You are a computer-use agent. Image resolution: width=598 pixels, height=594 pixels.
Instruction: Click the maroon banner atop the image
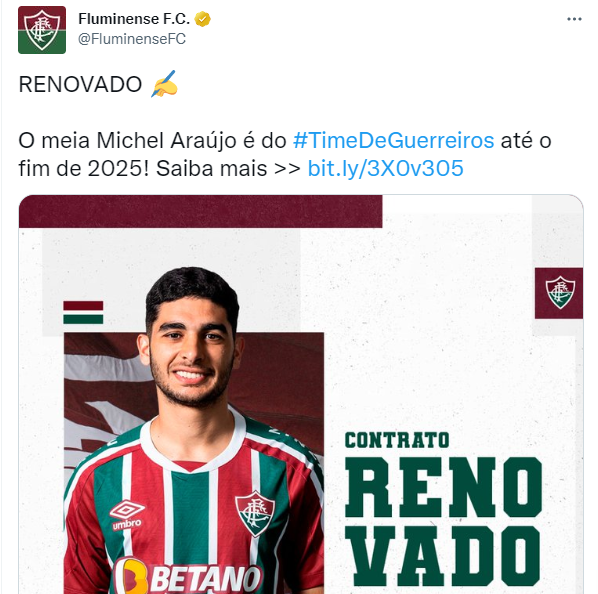[x=201, y=212]
